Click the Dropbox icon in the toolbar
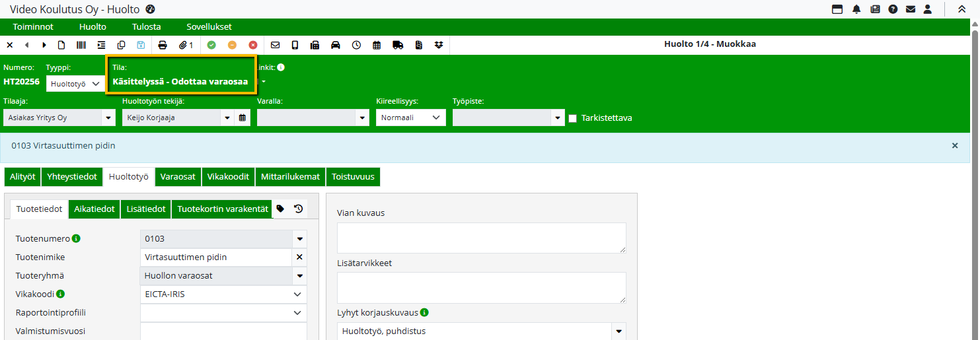This screenshot has height=340, width=980. (439, 45)
